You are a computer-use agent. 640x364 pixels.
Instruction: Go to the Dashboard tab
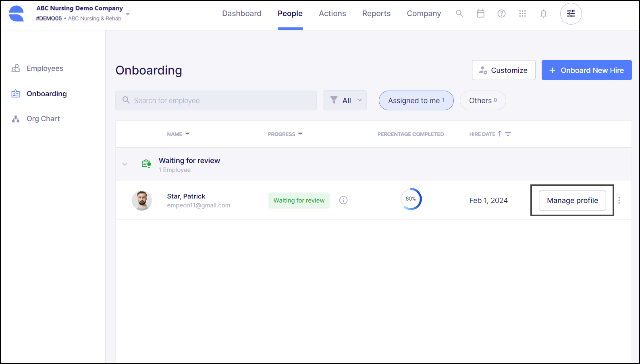pyautogui.click(x=241, y=14)
